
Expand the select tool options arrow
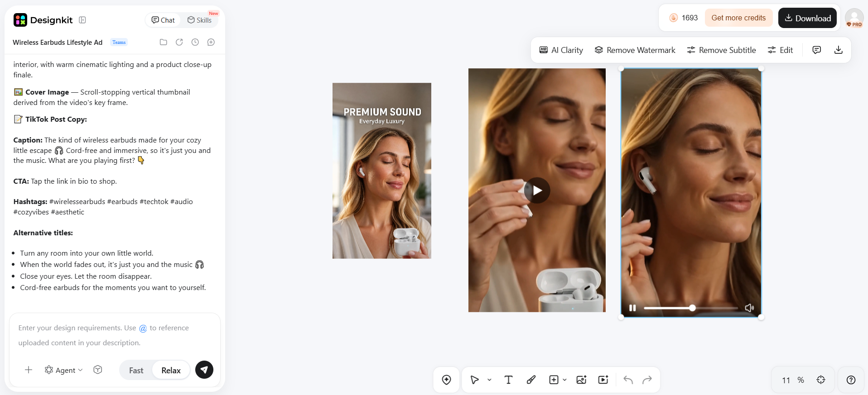[x=489, y=380]
